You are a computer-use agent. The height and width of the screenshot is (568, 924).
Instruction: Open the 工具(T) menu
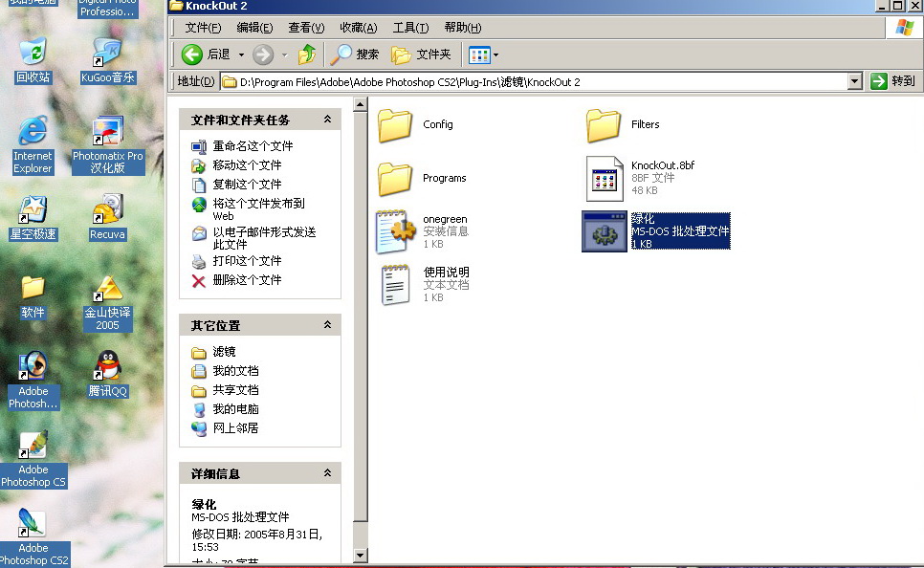click(x=410, y=28)
